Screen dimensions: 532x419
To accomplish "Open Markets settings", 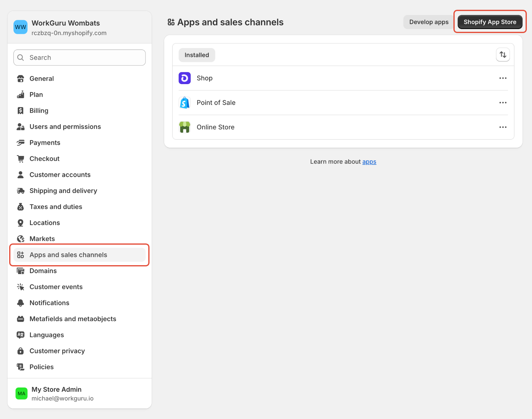I will click(x=79, y=239).
